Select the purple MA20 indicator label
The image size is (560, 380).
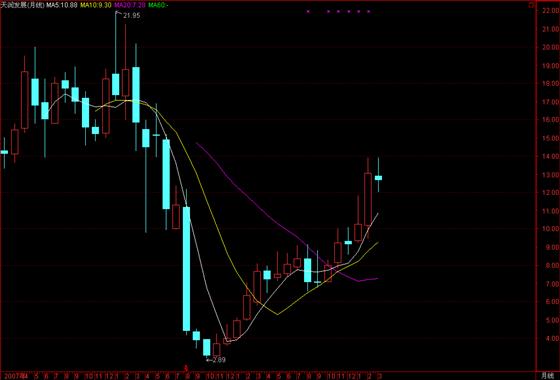[130, 5]
